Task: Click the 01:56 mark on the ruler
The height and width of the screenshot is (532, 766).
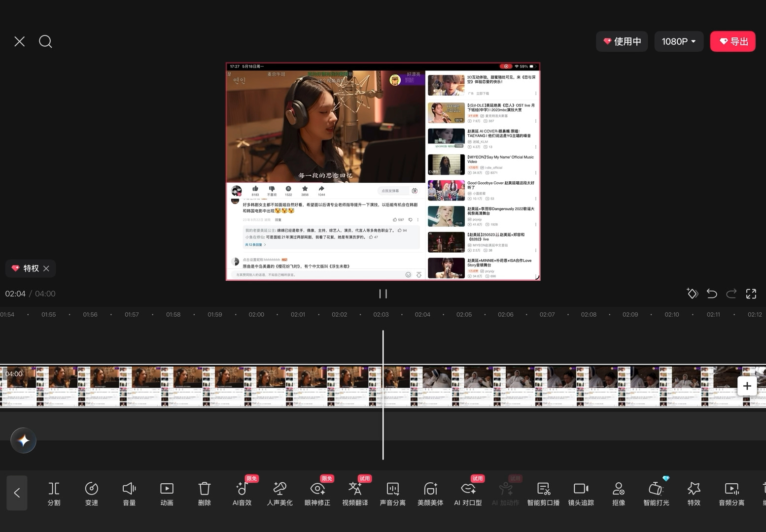Action: (90, 314)
